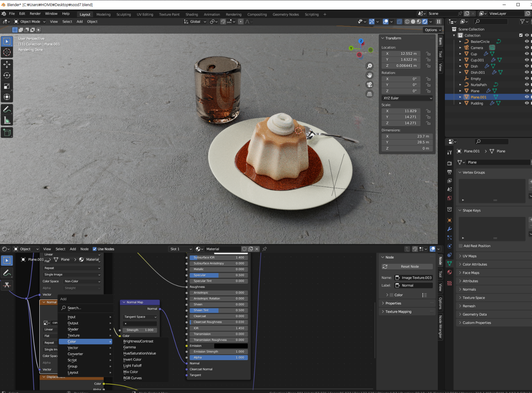Open the node editor Add menu button
The height and width of the screenshot is (393, 532).
73,249
